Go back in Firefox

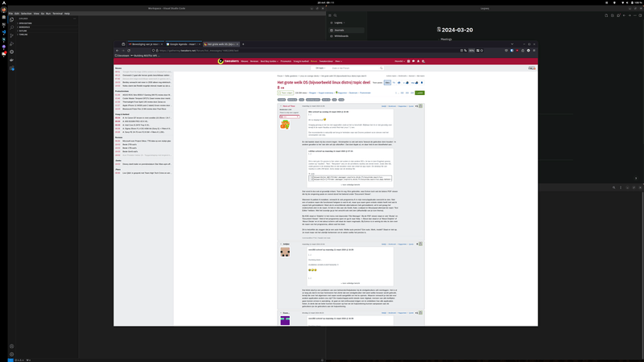click(117, 51)
